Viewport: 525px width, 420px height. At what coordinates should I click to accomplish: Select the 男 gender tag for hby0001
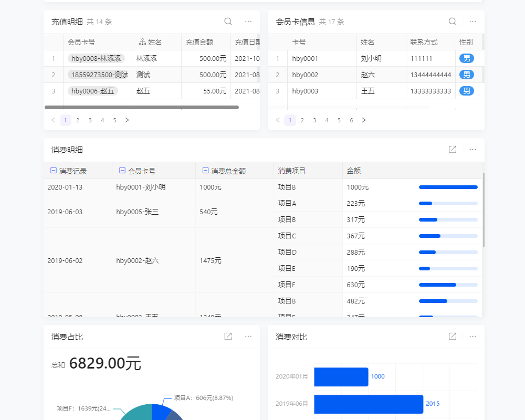466,58
